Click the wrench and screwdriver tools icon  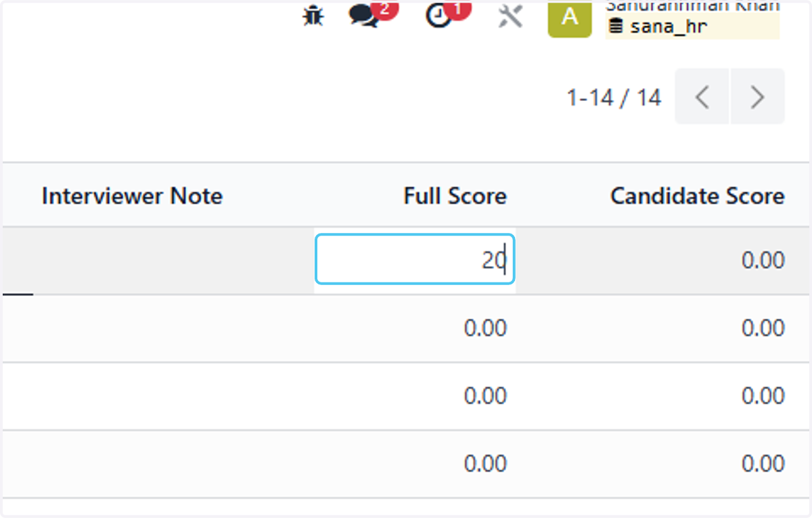tap(510, 15)
